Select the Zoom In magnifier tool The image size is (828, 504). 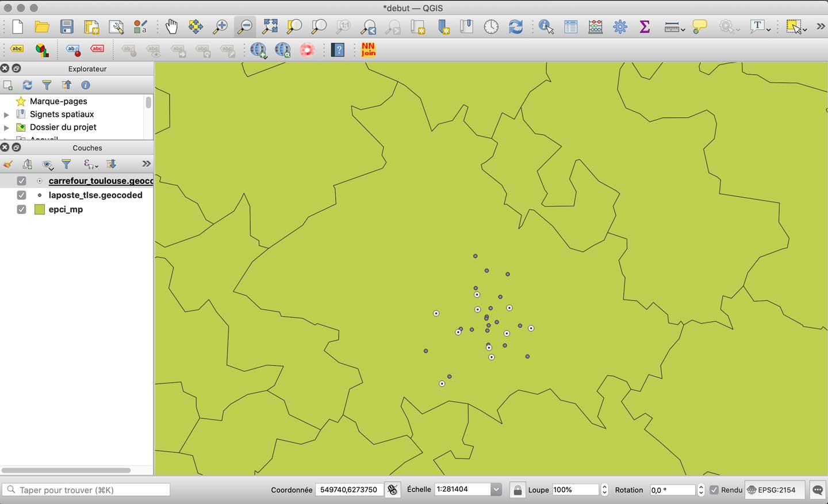[220, 26]
